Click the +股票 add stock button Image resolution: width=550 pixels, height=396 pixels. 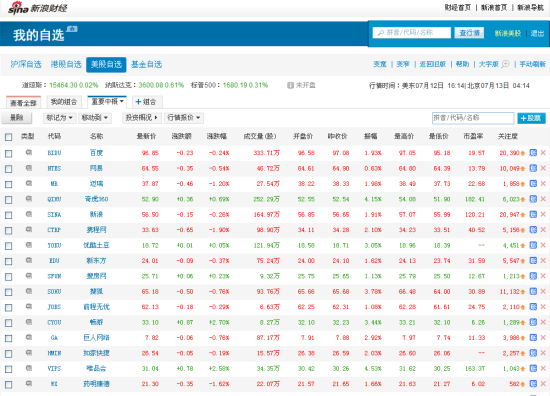point(531,118)
